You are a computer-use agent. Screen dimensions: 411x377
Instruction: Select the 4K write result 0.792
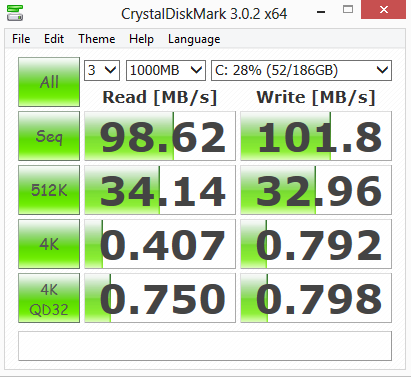pos(316,244)
